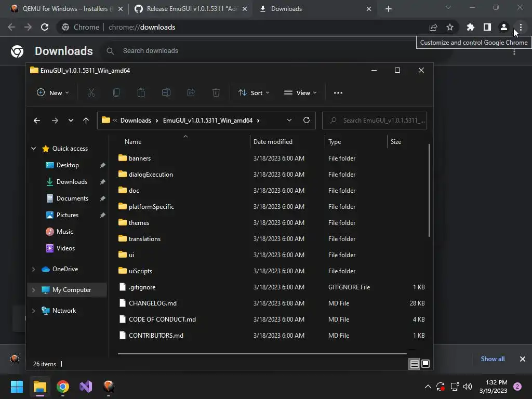The image size is (532, 399).
Task: Click the Delete trash icon in Explorer
Action: click(216, 92)
